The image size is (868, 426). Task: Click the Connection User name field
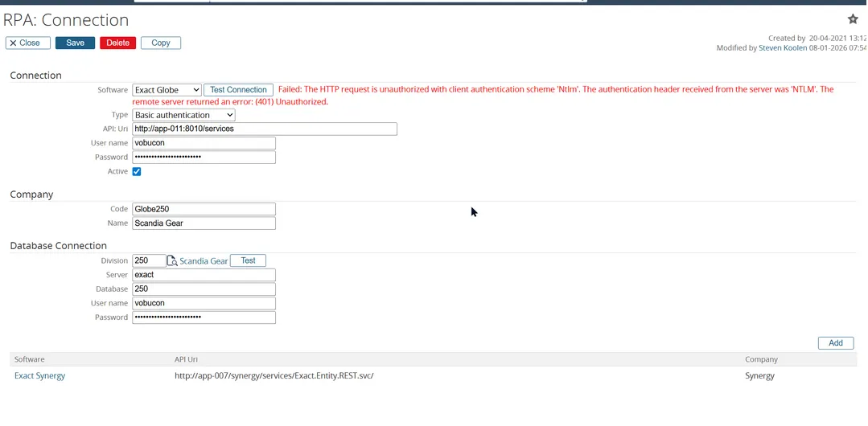(204, 143)
